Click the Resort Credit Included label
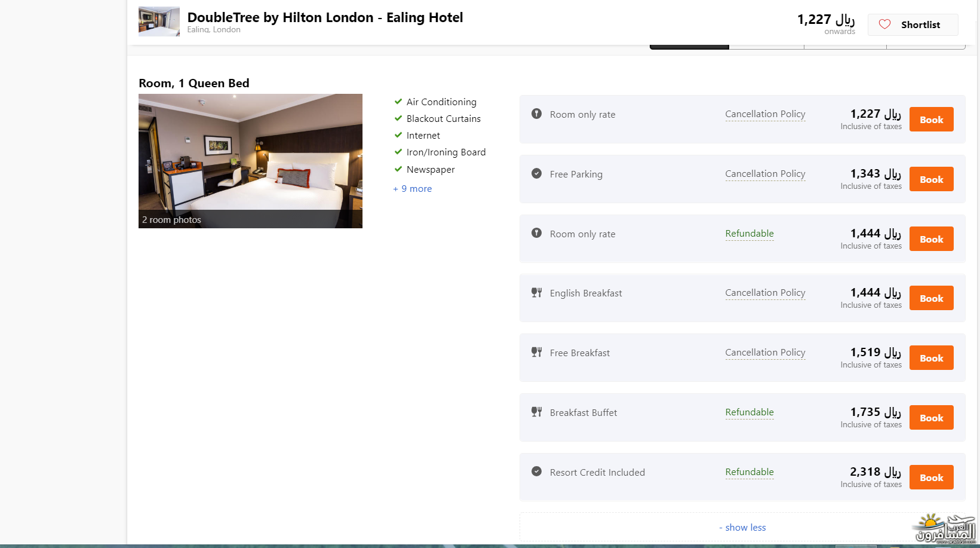980x548 pixels. click(x=597, y=473)
